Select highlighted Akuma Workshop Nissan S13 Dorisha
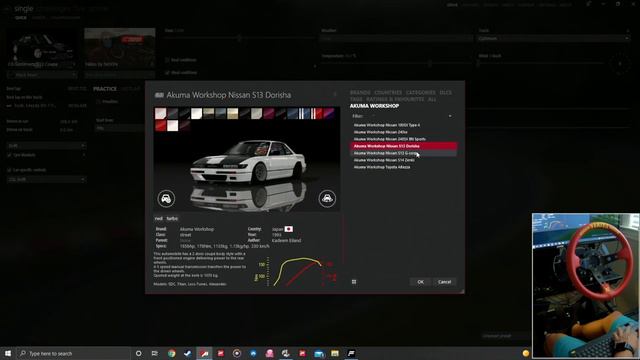The width and height of the screenshot is (640, 360). (403, 146)
